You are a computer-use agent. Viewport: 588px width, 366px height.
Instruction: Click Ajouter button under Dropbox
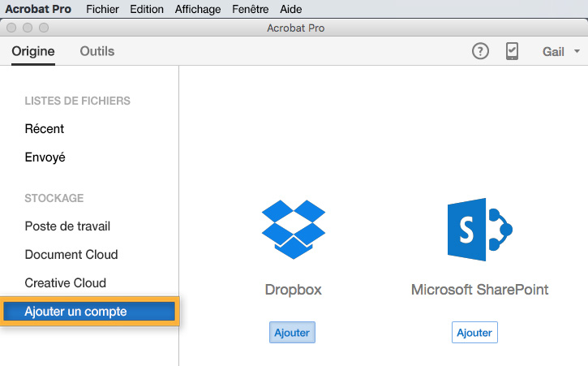292,332
